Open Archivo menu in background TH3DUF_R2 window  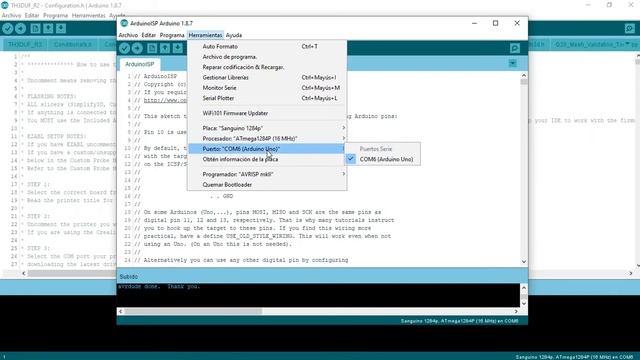pyautogui.click(x=11, y=16)
